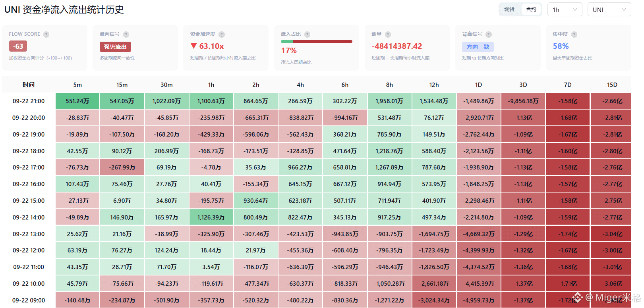
Task: Switch to 现货 market mode
Action: [509, 10]
